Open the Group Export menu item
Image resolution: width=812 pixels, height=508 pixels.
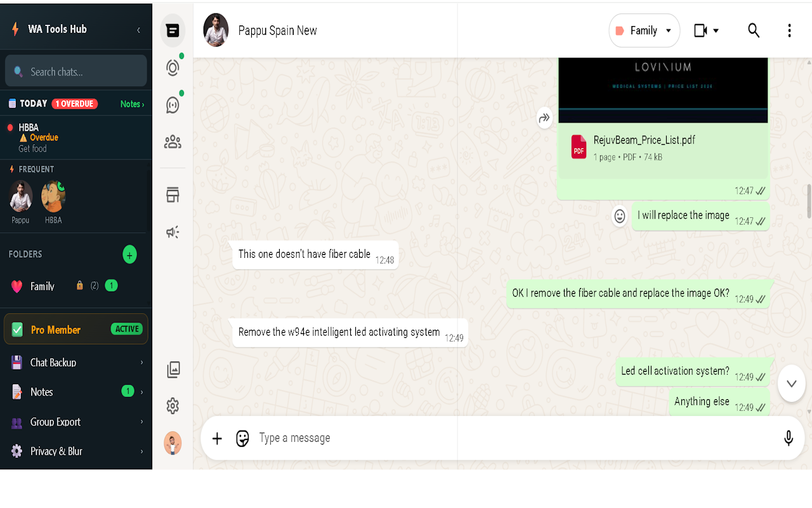[76, 422]
